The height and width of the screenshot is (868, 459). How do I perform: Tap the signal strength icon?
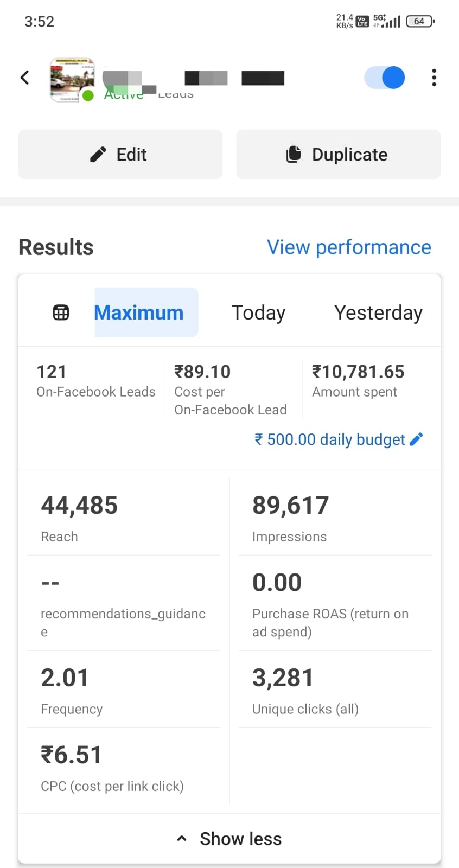tap(392, 22)
